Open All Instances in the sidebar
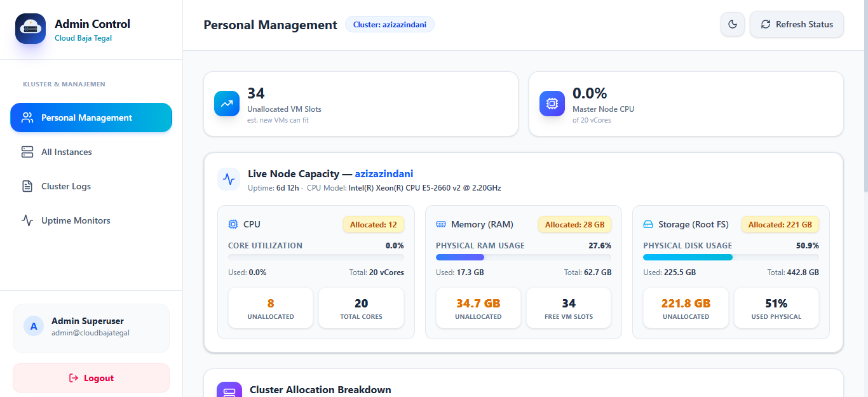868x397 pixels. pos(91,152)
